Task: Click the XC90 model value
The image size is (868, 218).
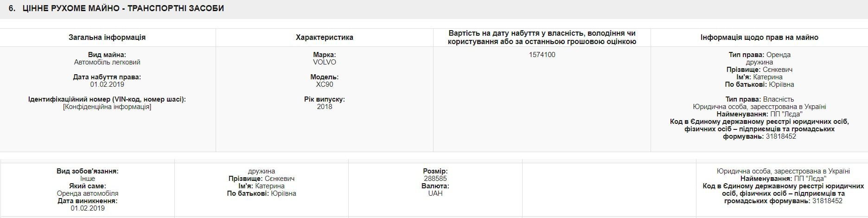Action: tap(325, 84)
